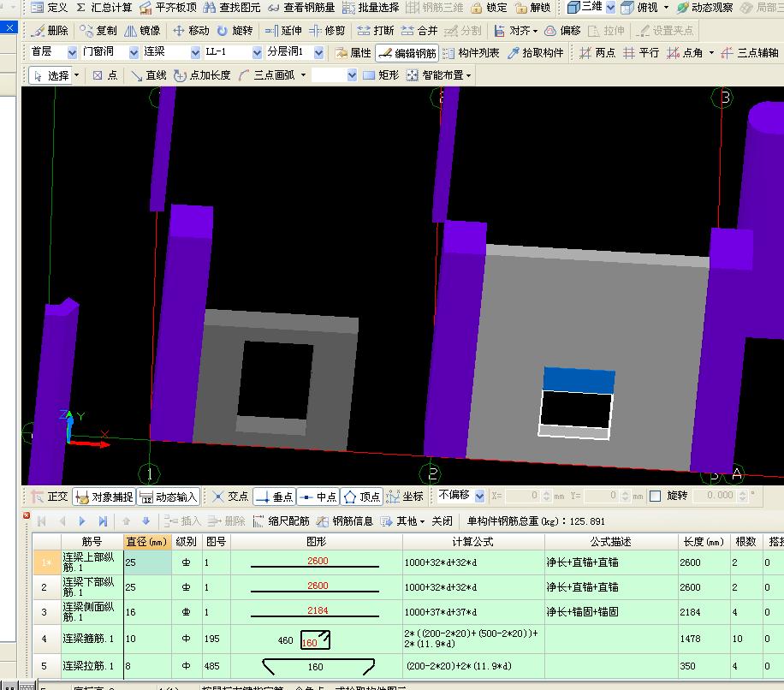This screenshot has width=784, height=690.
Task: Select the 合并 (merge) tool
Action: pos(419,31)
